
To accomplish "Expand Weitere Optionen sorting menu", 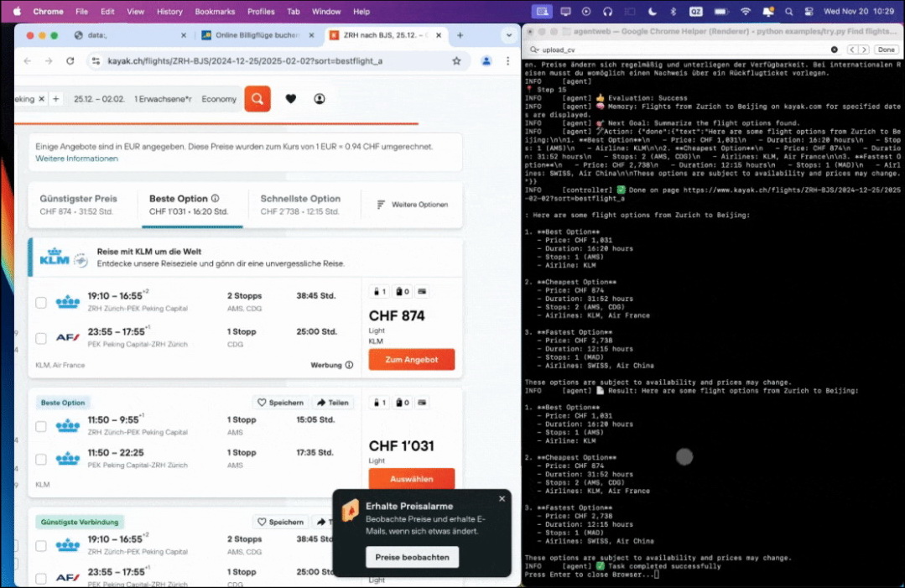I will pyautogui.click(x=412, y=205).
